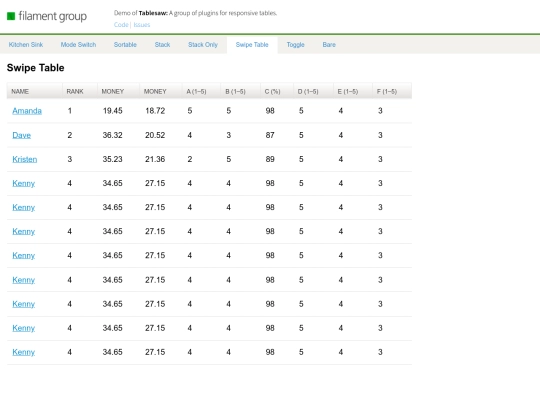Click the F (1–5) column header
540x405 pixels.
click(392, 91)
